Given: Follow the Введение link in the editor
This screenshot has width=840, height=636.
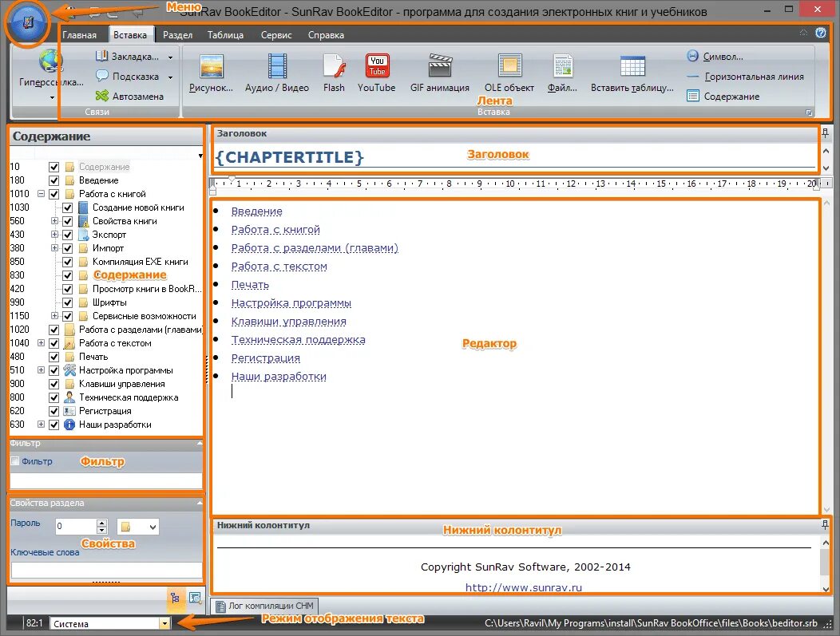Looking at the screenshot, I should (x=256, y=211).
